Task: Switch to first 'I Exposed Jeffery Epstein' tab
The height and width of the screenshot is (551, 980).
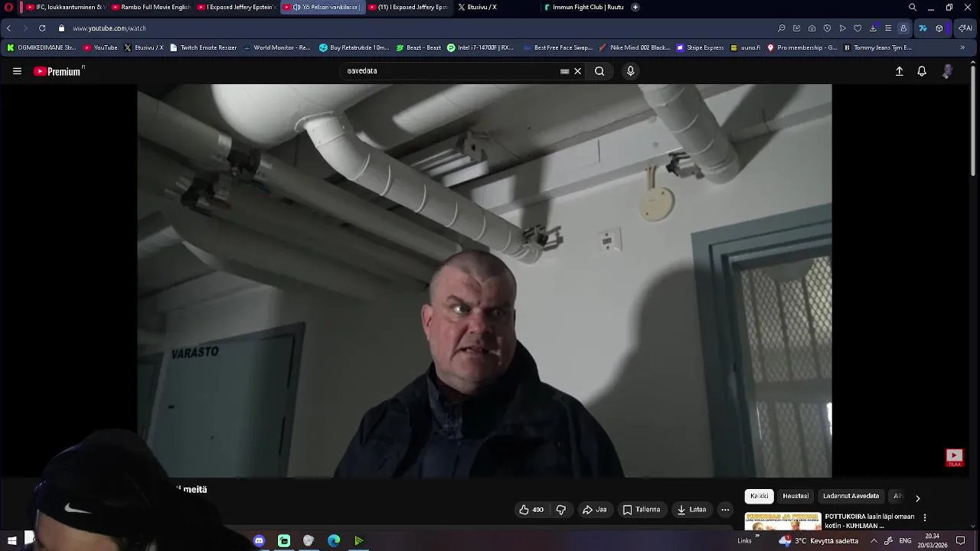Action: point(236,7)
